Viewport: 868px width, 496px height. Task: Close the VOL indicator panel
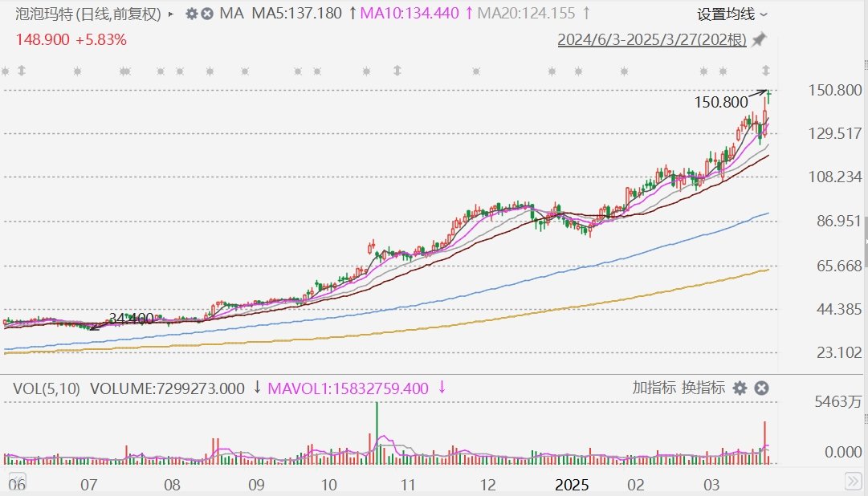[x=762, y=388]
